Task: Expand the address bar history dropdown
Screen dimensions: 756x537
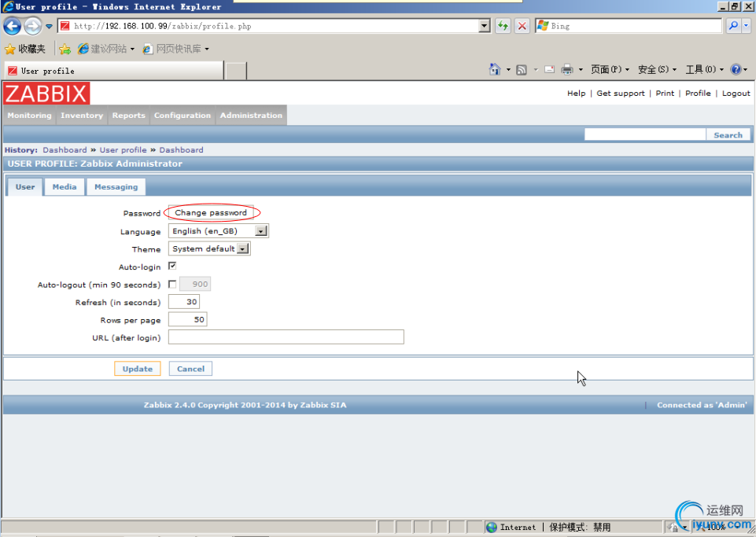Action: coord(485,26)
